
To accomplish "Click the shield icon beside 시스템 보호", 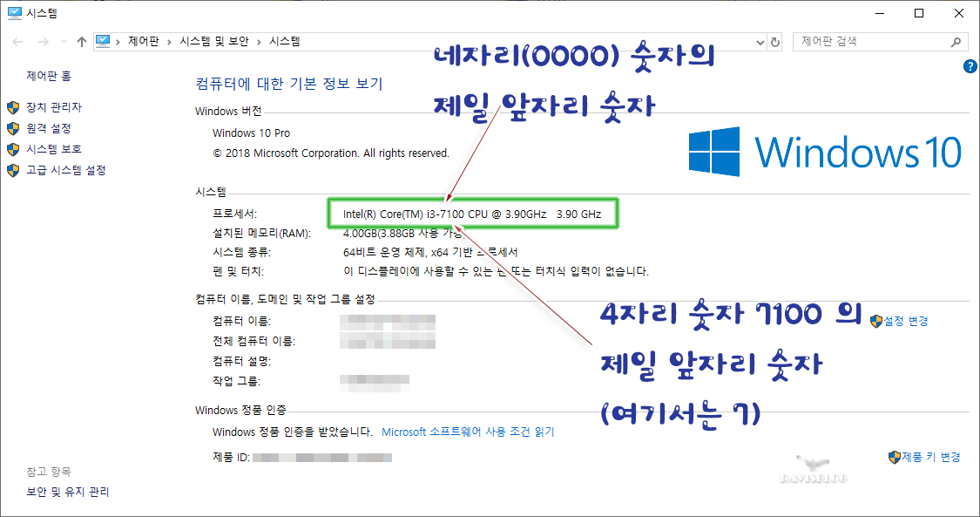I will tap(13, 149).
